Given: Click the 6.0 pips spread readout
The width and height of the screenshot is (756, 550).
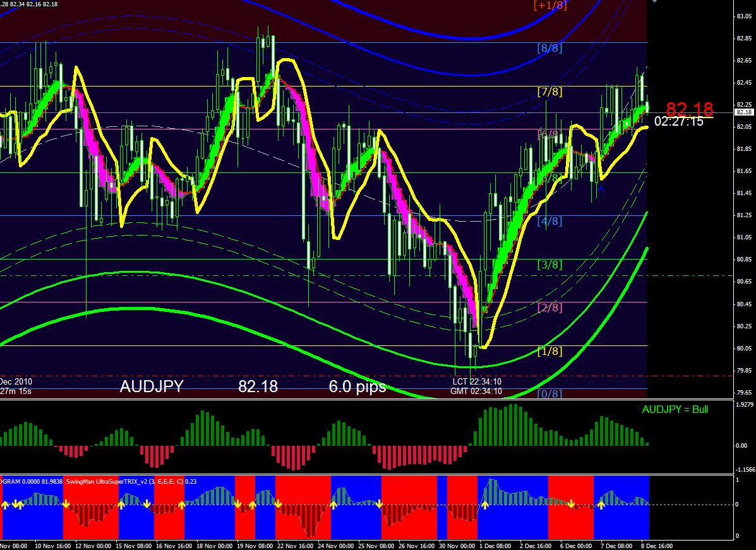Looking at the screenshot, I should coord(357,386).
